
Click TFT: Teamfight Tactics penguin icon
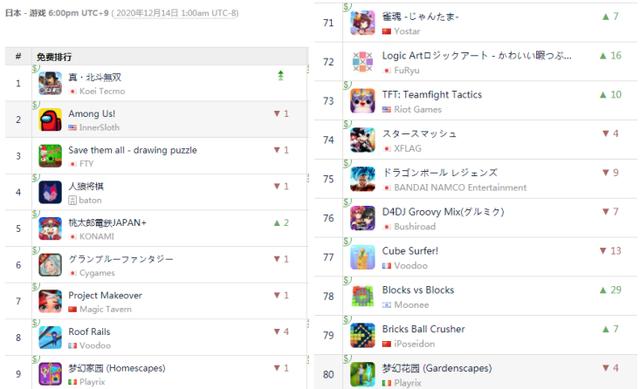(362, 101)
